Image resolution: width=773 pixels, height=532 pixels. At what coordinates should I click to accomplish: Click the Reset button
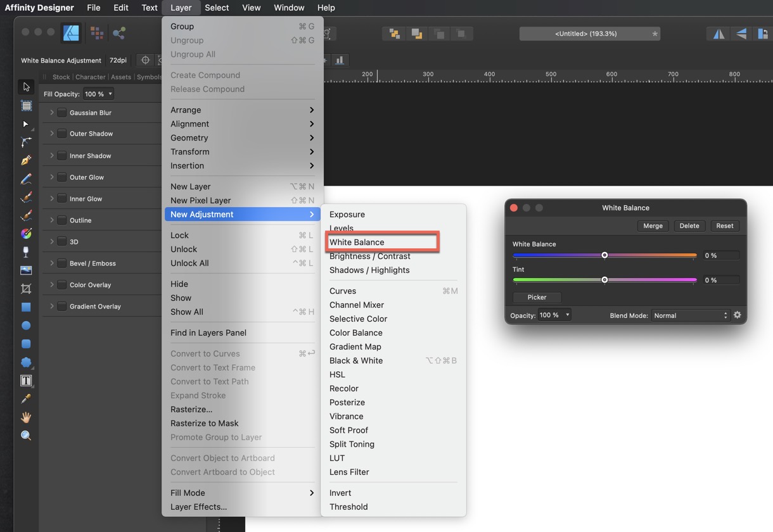pyautogui.click(x=725, y=225)
